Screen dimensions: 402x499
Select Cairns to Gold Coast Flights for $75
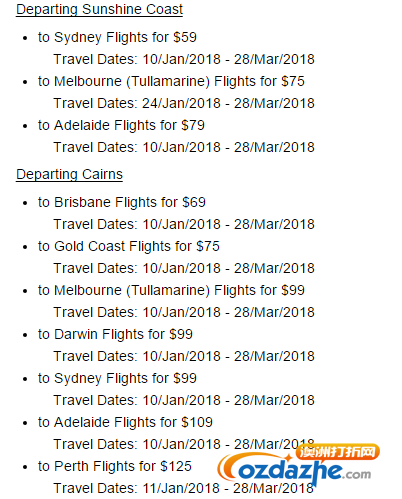click(129, 246)
